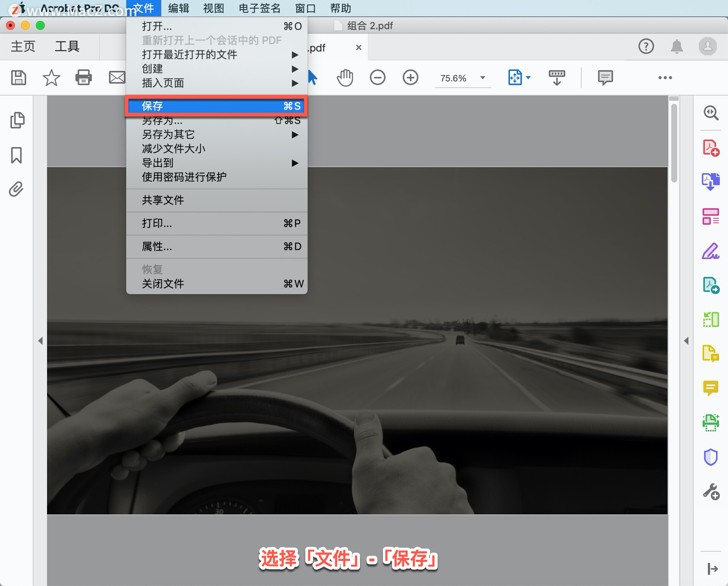This screenshot has width=728, height=586.
Task: Open the Fill & Sign pen tool
Action: [x=710, y=251]
